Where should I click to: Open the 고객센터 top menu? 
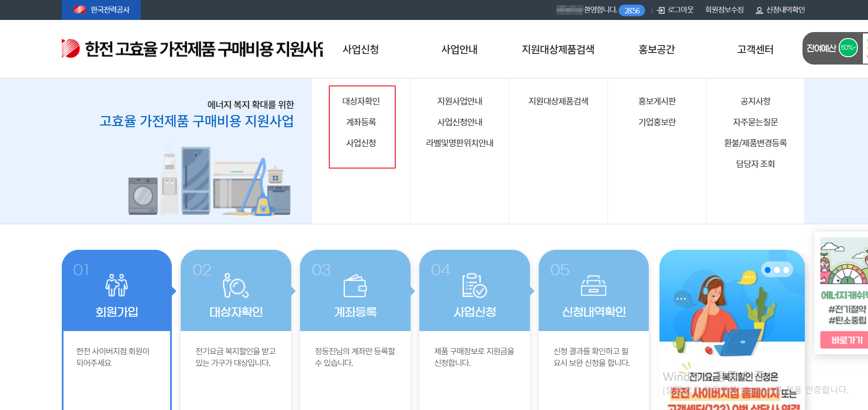click(755, 49)
